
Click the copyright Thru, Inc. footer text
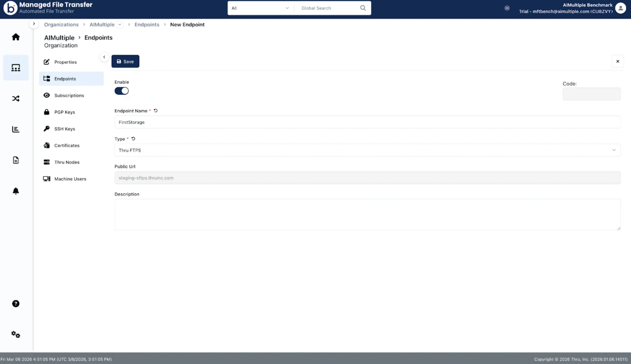[x=581, y=359]
